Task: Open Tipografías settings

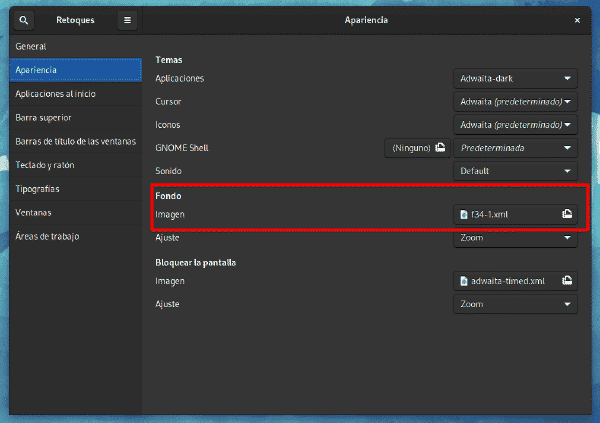Action: [76, 189]
